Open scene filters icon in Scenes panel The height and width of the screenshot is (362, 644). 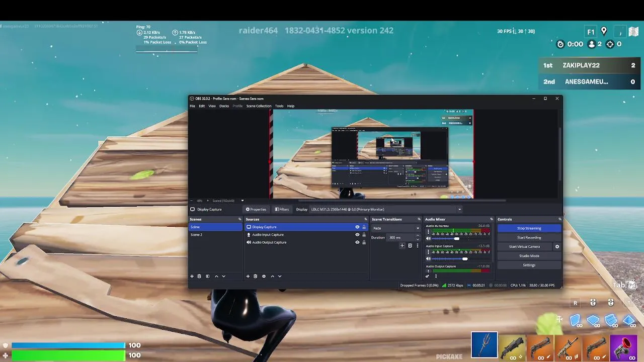(x=207, y=276)
